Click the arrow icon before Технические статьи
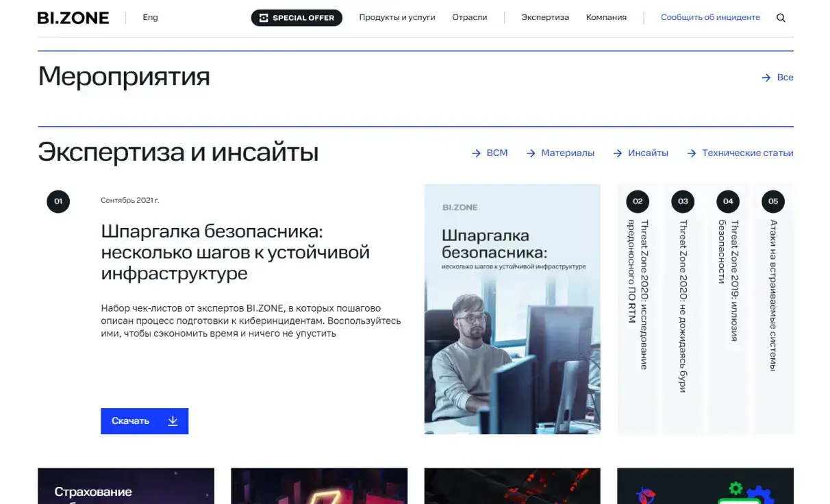Viewport: 830px width, 504px height. [x=692, y=154]
